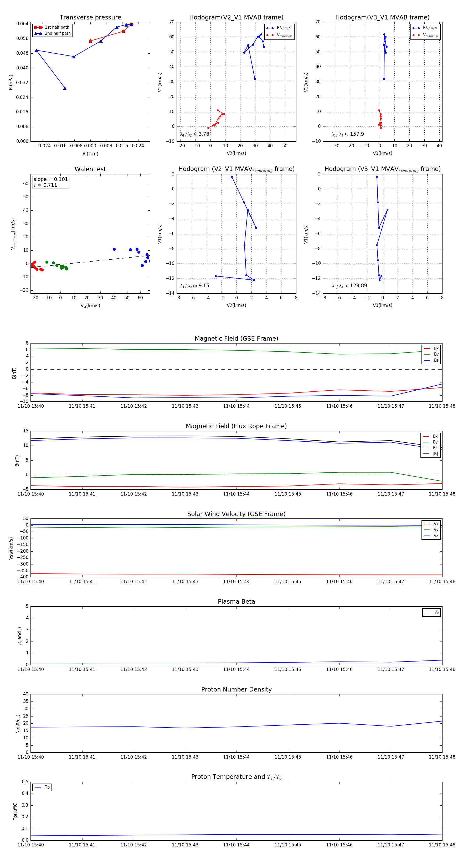This screenshot has height=868, width=473.
Task: Click the "Hodogram (V3_V1 MVAV remaining frame)" title
Action: point(382,169)
